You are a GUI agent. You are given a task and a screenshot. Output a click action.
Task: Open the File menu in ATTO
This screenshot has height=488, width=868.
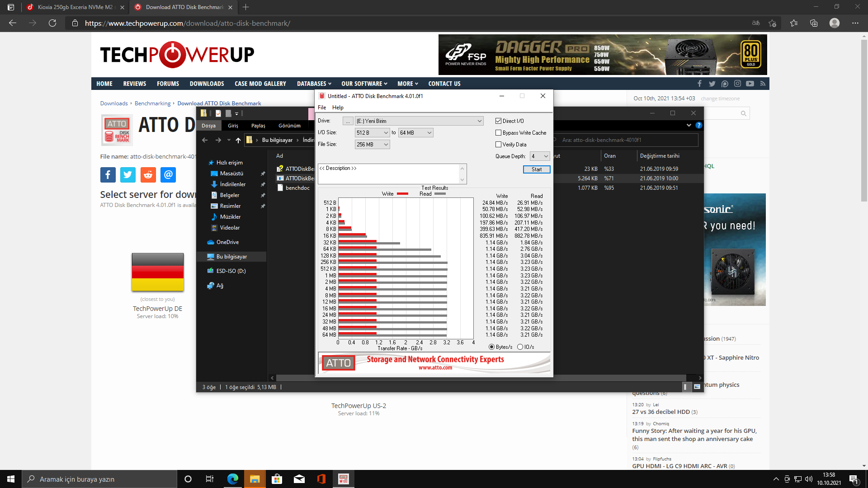click(322, 108)
